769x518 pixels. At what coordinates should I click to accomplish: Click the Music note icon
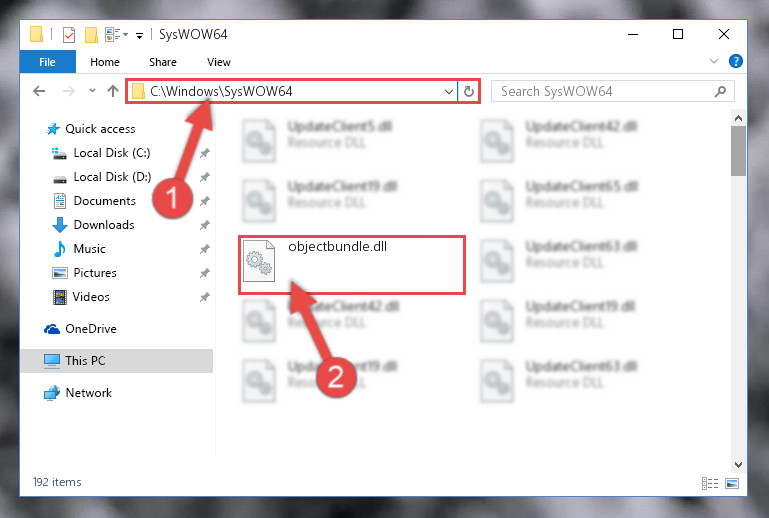(60, 249)
